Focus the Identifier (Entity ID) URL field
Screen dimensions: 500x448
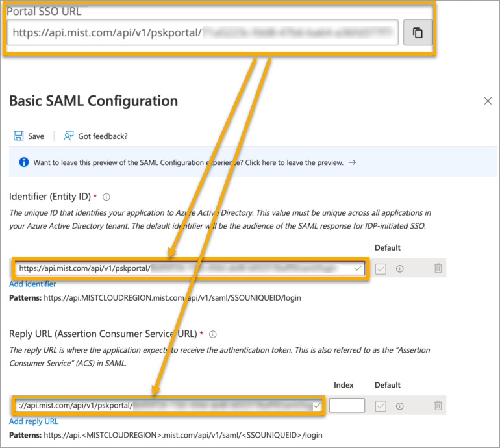(188, 268)
